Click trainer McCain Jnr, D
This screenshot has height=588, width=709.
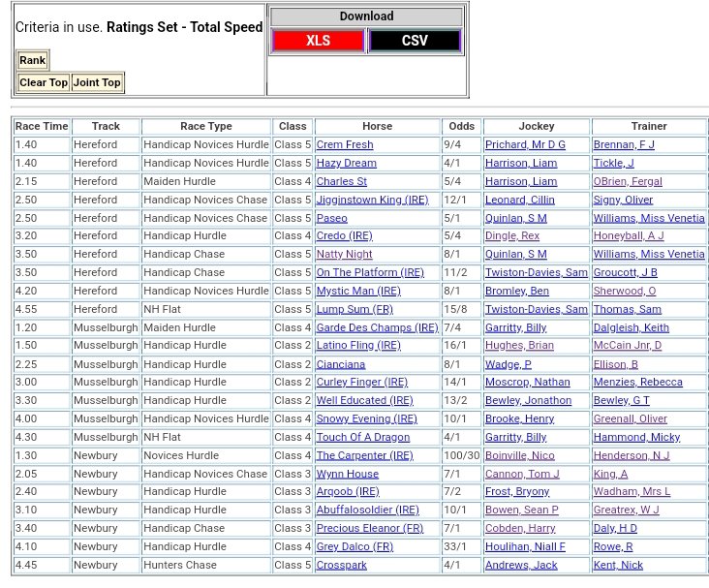click(628, 346)
